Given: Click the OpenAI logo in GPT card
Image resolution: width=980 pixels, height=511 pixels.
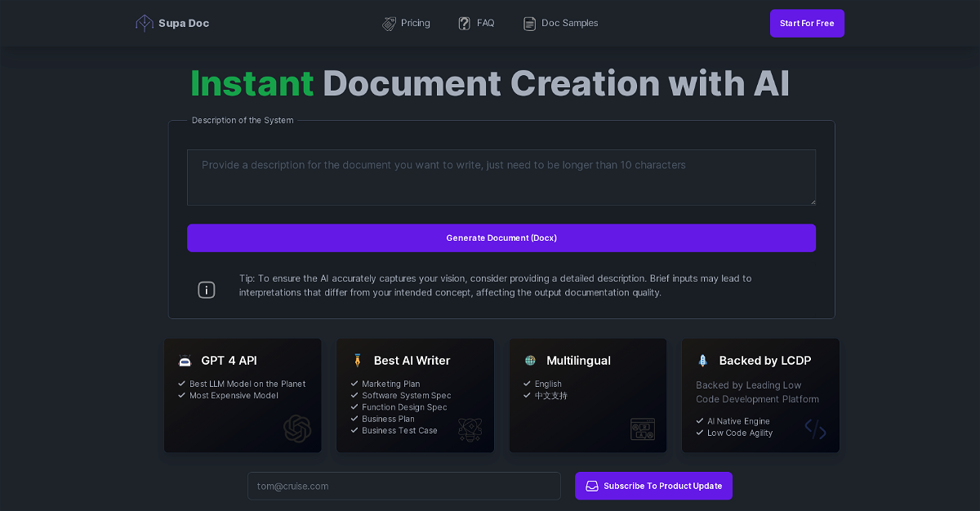Looking at the screenshot, I should coord(297,429).
